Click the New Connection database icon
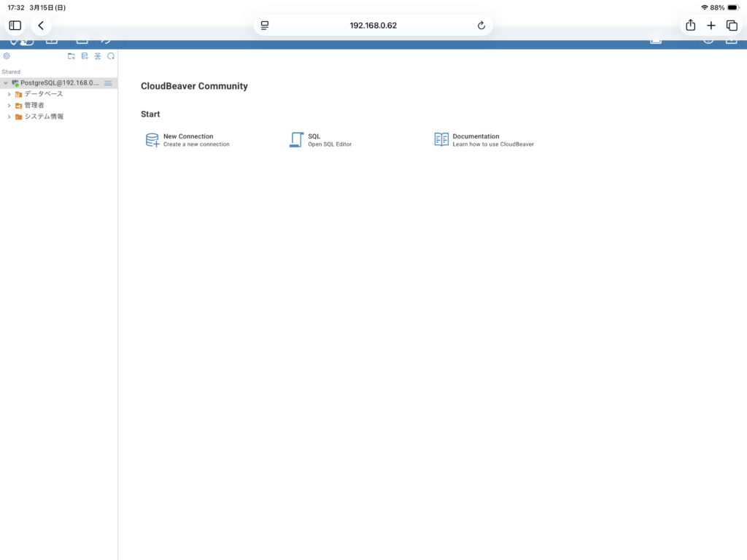 152,140
